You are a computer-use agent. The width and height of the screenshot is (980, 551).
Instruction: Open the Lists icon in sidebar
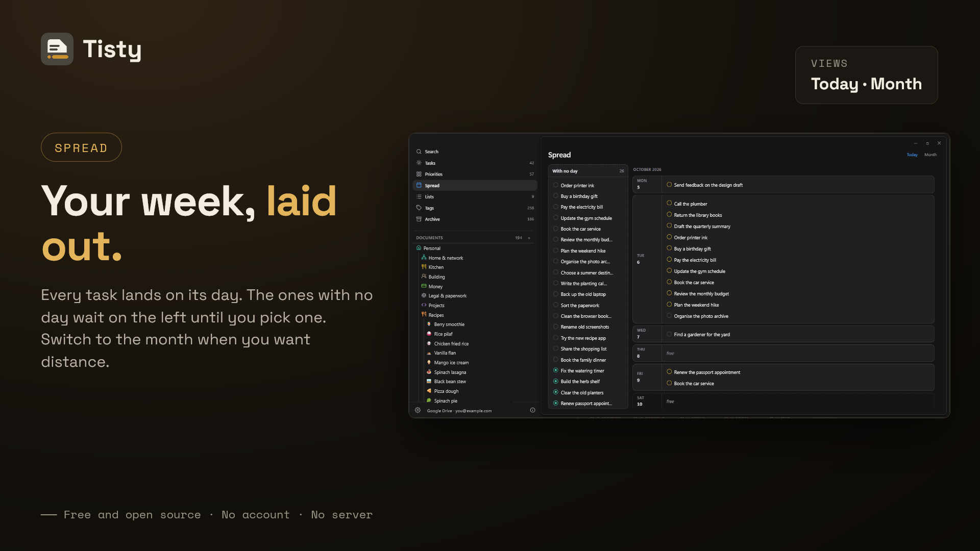click(x=419, y=196)
